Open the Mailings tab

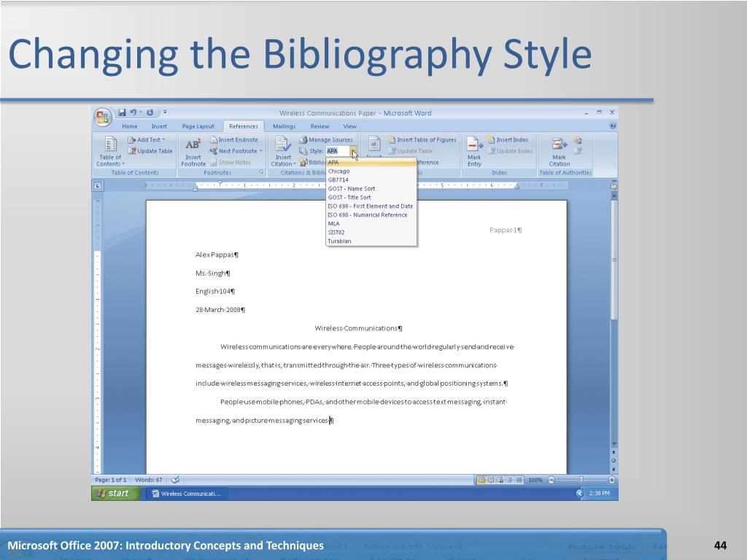click(284, 126)
